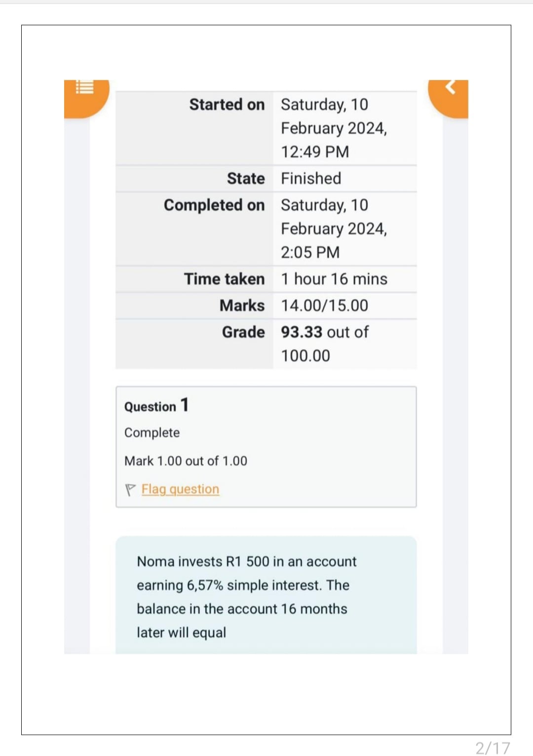Open the orange list menu icon
533x756 pixels.
(x=85, y=87)
